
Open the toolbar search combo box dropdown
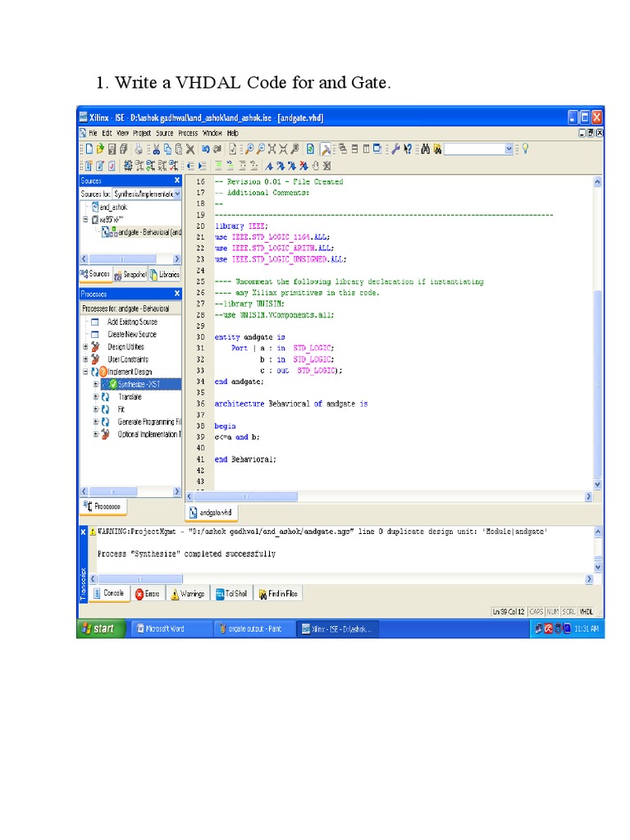tap(509, 149)
